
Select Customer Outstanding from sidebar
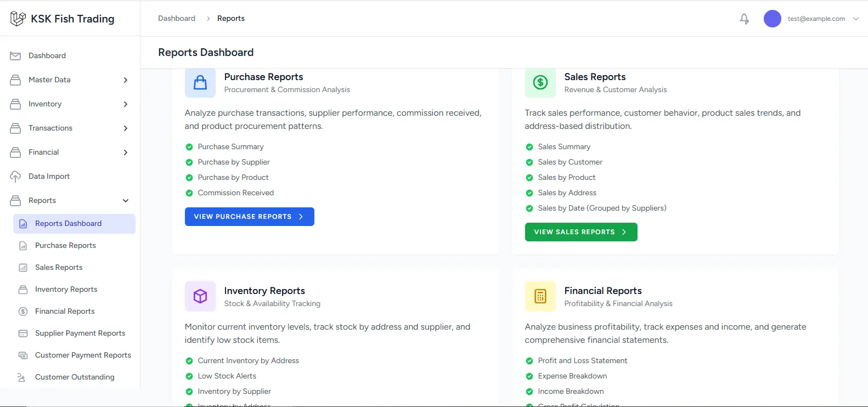[75, 377]
